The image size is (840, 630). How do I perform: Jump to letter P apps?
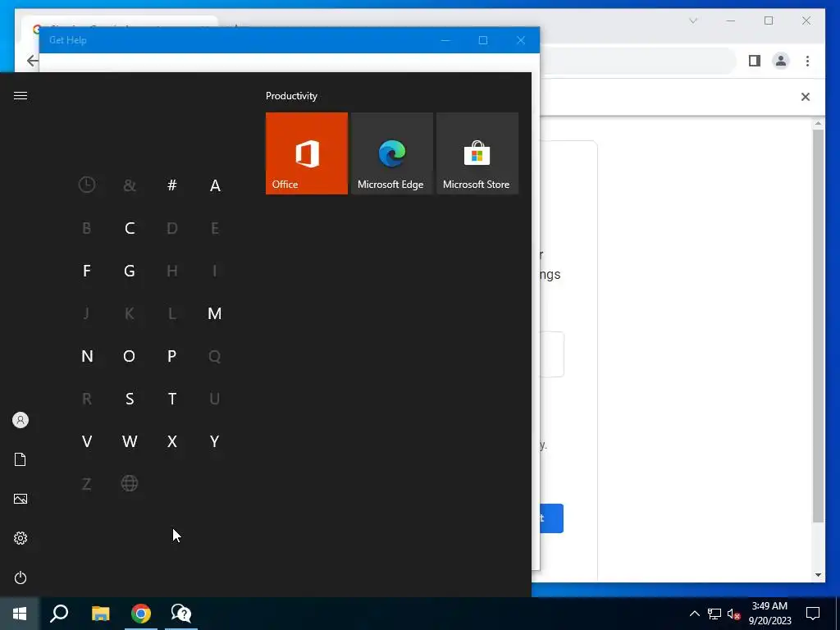tap(172, 356)
